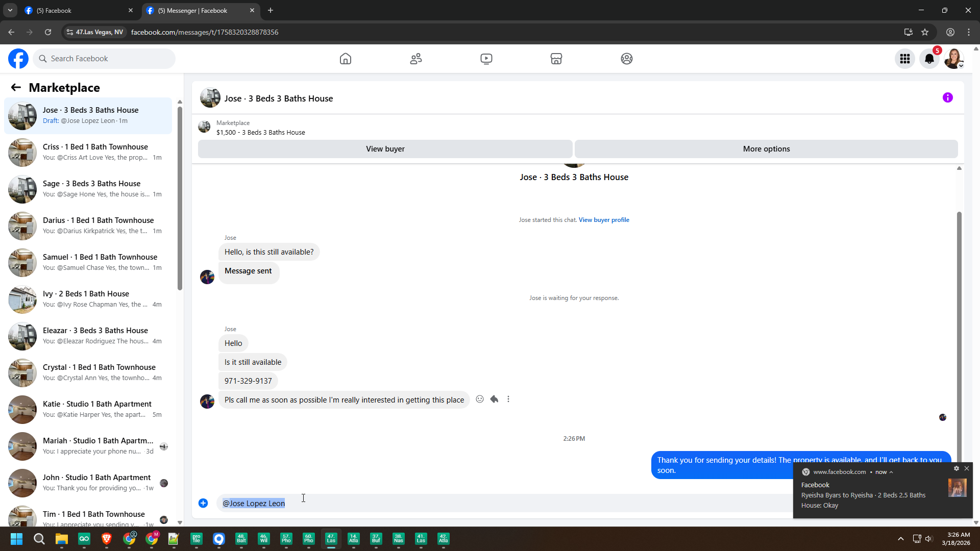Open Mariah Studio 1 Bath Apartment chat
The width and height of the screenshot is (980, 551).
pyautogui.click(x=88, y=446)
